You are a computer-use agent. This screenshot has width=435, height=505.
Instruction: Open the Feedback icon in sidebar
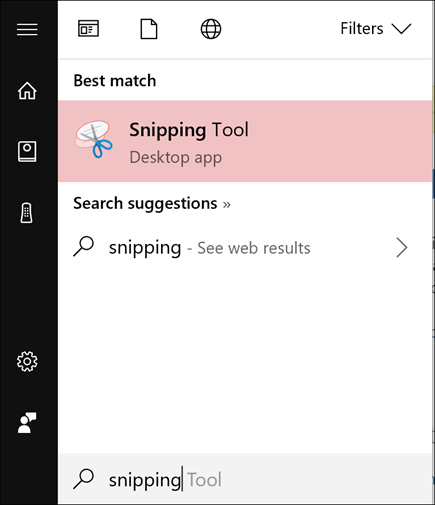click(27, 423)
